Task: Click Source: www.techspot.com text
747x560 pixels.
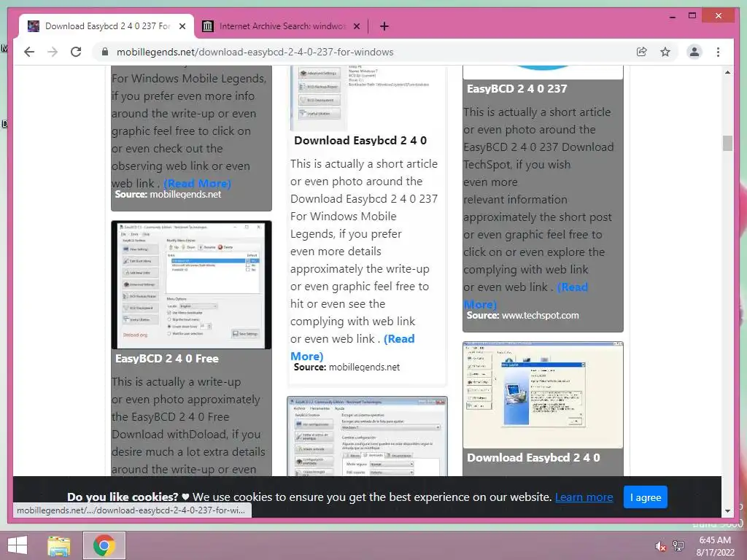Action: [x=522, y=315]
